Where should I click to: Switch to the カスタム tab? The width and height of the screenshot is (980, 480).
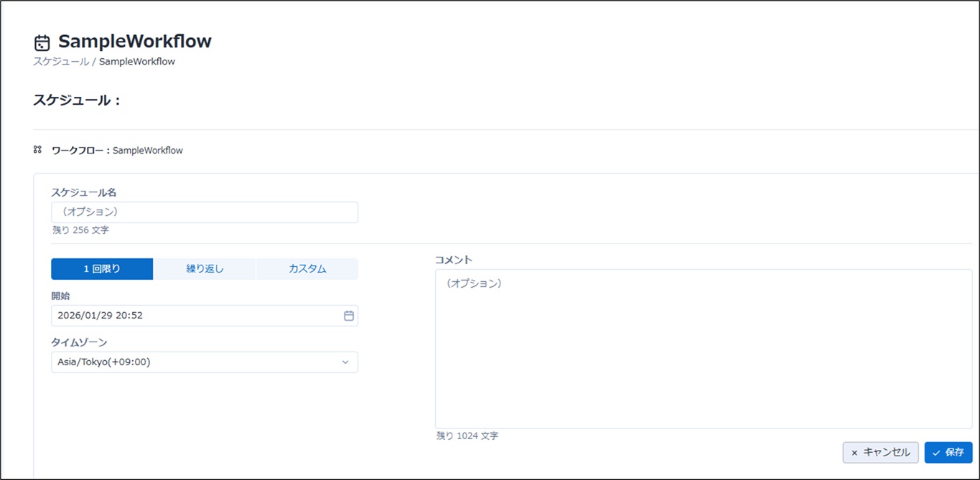[x=307, y=269]
